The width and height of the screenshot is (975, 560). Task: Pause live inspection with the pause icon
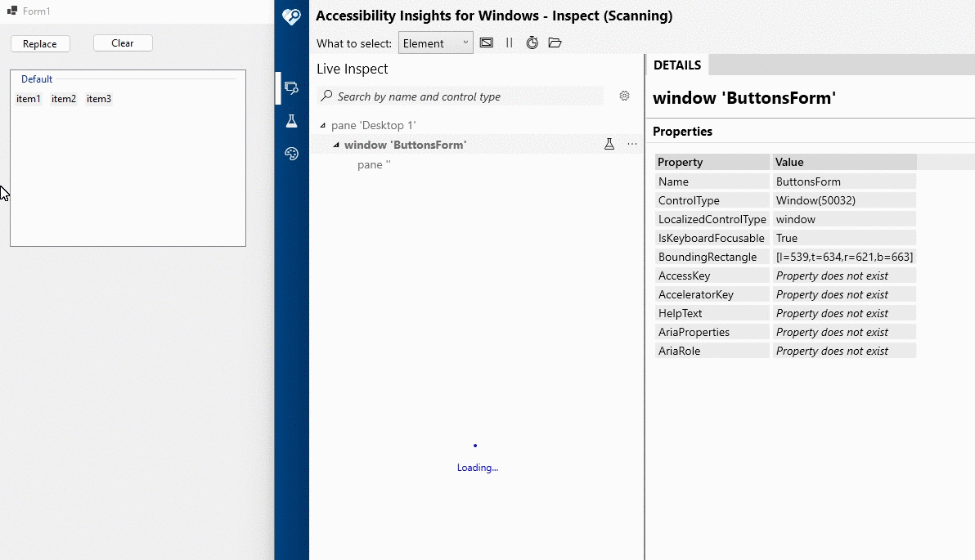click(509, 43)
